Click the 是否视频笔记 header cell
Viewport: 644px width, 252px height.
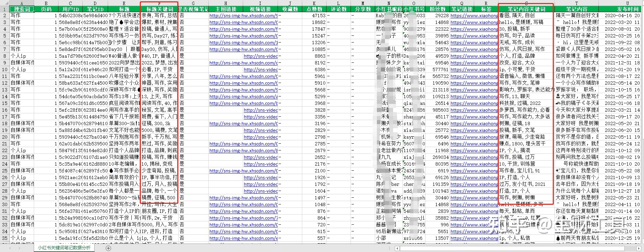[x=193, y=9]
